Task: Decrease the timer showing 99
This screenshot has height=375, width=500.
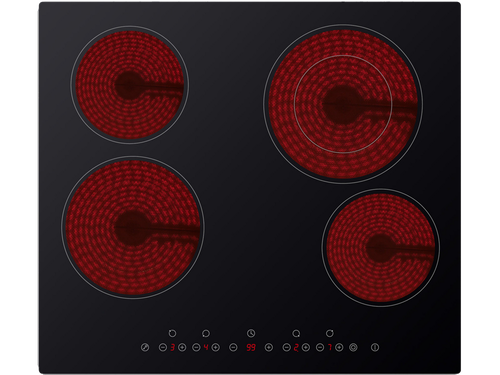Action: tap(233, 347)
